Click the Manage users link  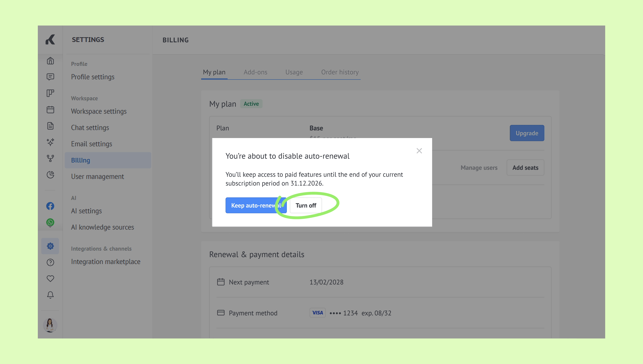pyautogui.click(x=479, y=168)
